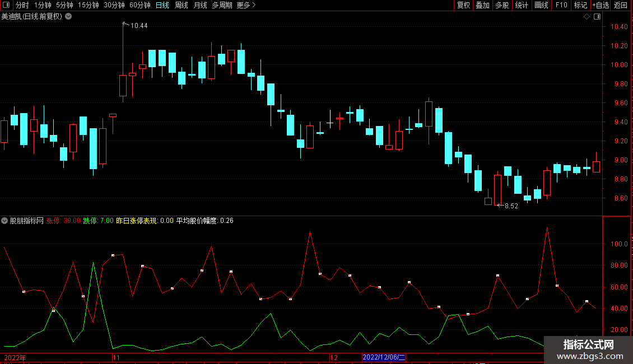The width and height of the screenshot is (633, 364).
Task: Open 多周期 multi-period view
Action: (x=222, y=5)
